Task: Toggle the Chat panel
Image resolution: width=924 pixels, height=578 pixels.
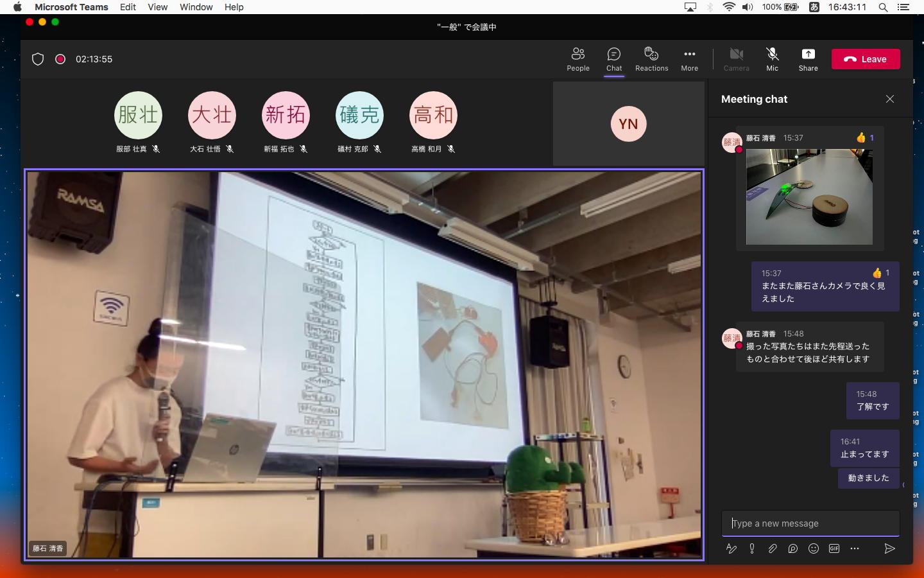Action: tap(614, 59)
